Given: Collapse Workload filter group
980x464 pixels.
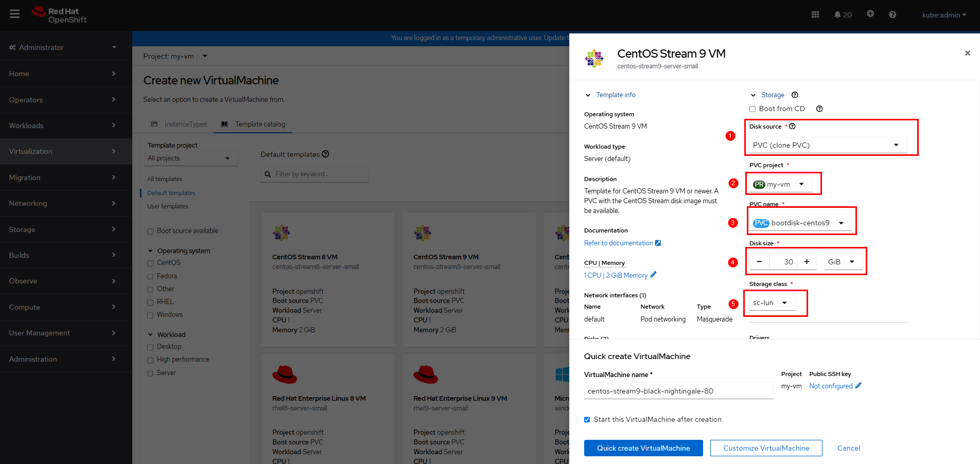Looking at the screenshot, I should 167,334.
